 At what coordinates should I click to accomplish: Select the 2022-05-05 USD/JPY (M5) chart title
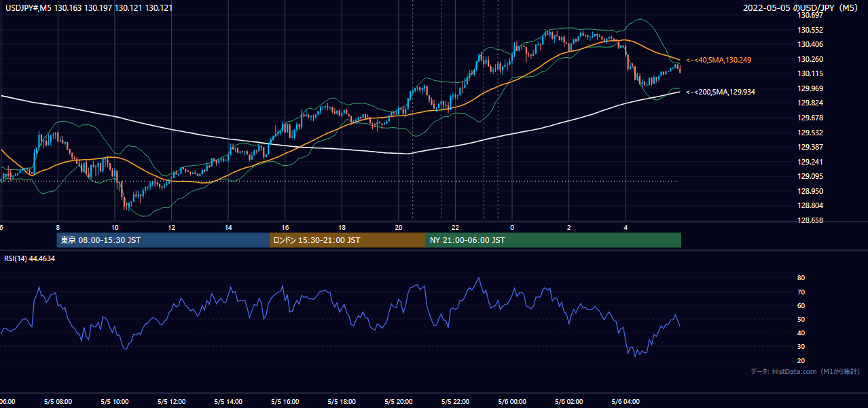point(801,8)
